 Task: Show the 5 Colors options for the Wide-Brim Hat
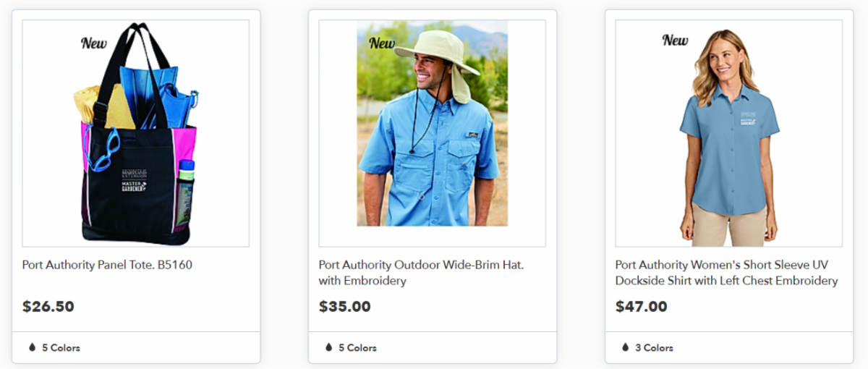point(357,348)
